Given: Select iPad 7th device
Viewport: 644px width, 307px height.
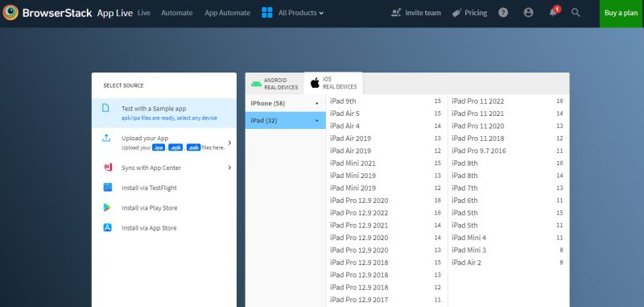Looking at the screenshot, I should [508, 188].
